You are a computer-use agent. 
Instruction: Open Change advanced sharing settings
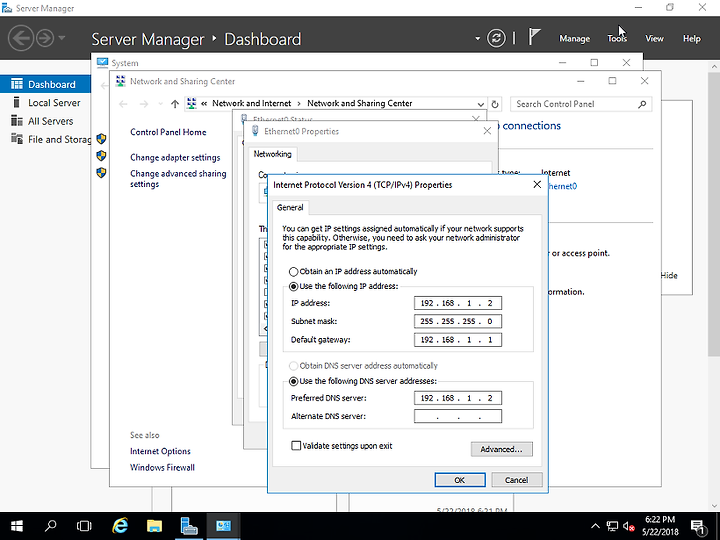click(x=178, y=179)
